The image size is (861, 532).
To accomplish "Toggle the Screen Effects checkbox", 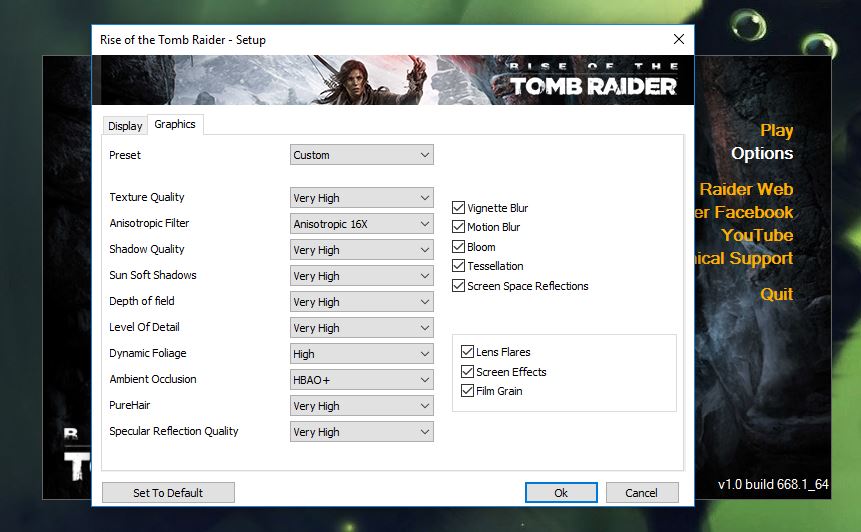I will (x=467, y=371).
